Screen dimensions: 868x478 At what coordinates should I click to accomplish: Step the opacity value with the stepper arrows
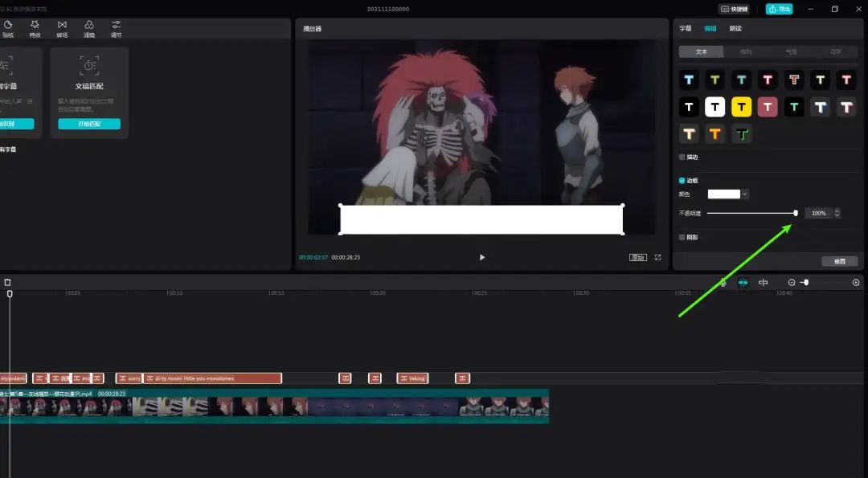[x=837, y=213]
